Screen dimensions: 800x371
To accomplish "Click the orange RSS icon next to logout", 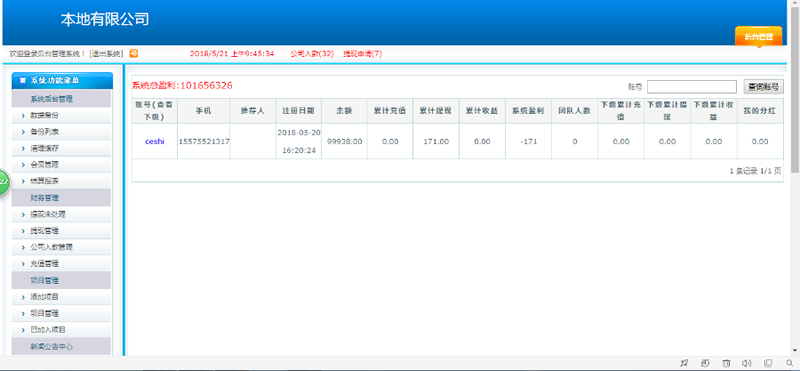I will [134, 53].
